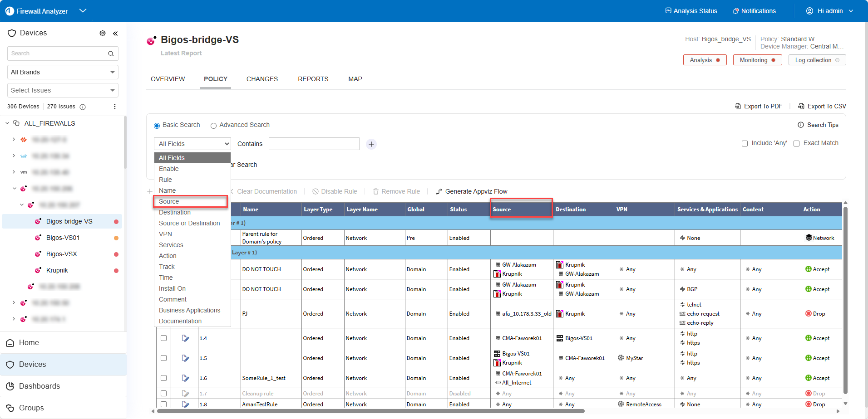868x419 pixels.
Task: Click the Export To PDF icon
Action: (738, 107)
